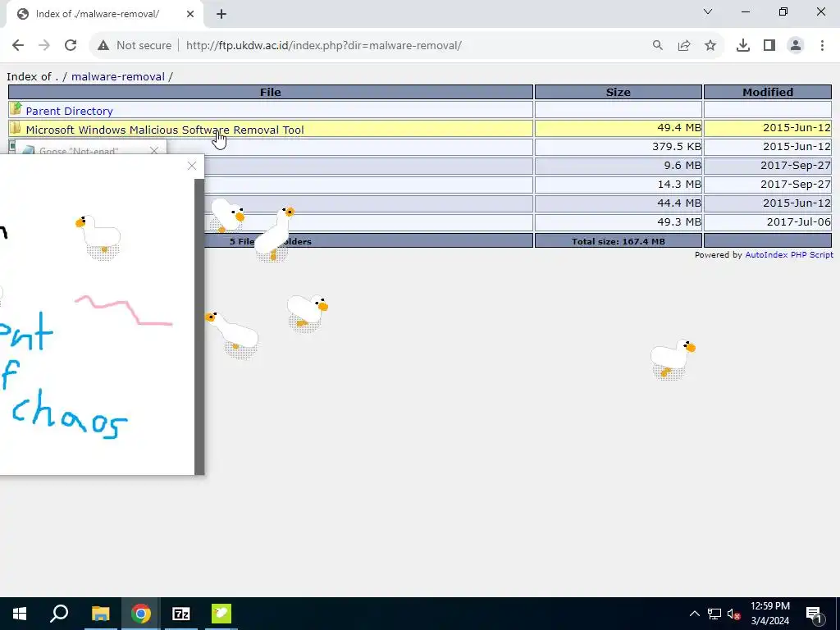This screenshot has height=630, width=840.
Task: Click the Not secure warning icon
Action: tap(103, 46)
